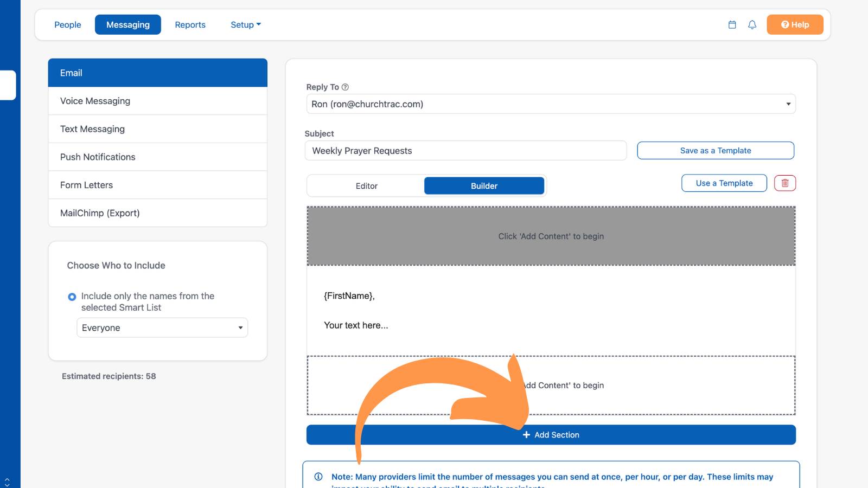The image size is (868, 488).
Task: Select Voice Messaging in the side menu
Action: click(x=158, y=101)
